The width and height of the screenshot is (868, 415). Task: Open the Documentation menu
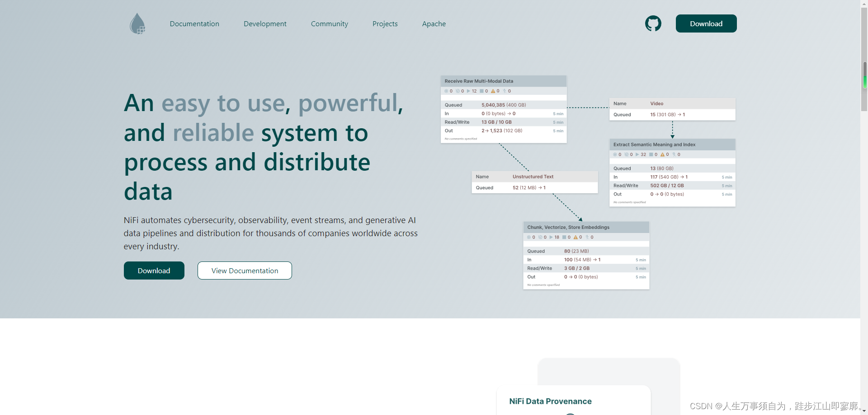(194, 24)
